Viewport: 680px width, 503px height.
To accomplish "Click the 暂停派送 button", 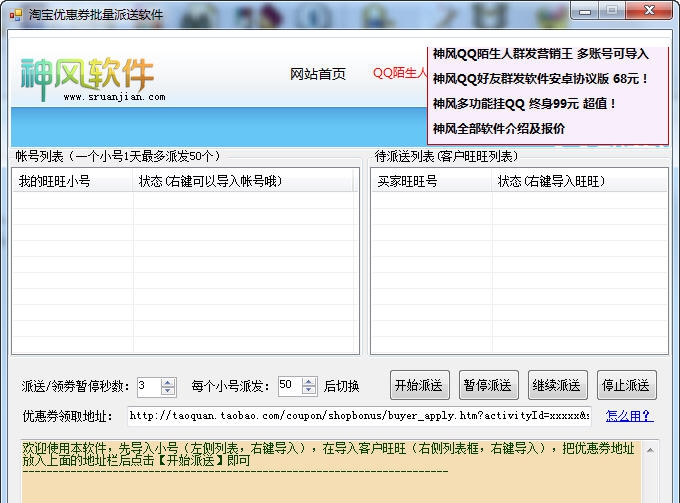I will pyautogui.click(x=489, y=385).
